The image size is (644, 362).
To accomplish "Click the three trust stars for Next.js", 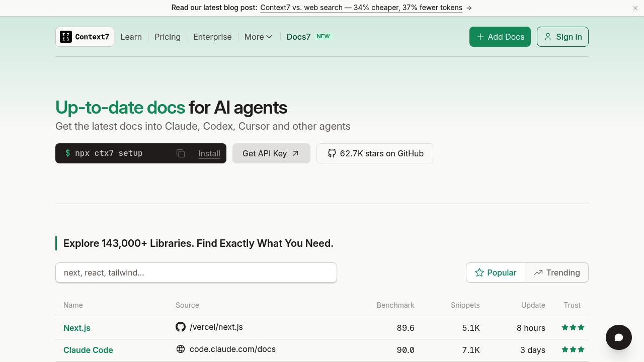I will tap(573, 327).
